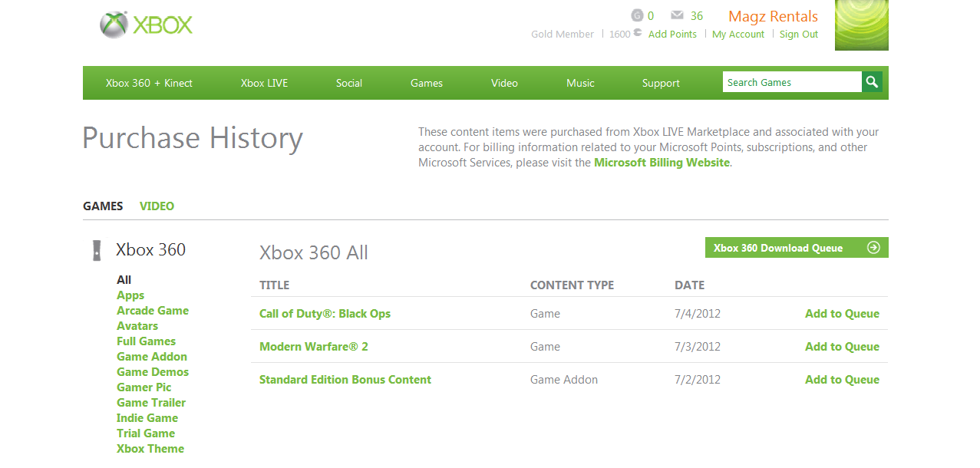Viewport: 980px width, 468px height.
Task: Click the 36 messages count
Action: [697, 15]
